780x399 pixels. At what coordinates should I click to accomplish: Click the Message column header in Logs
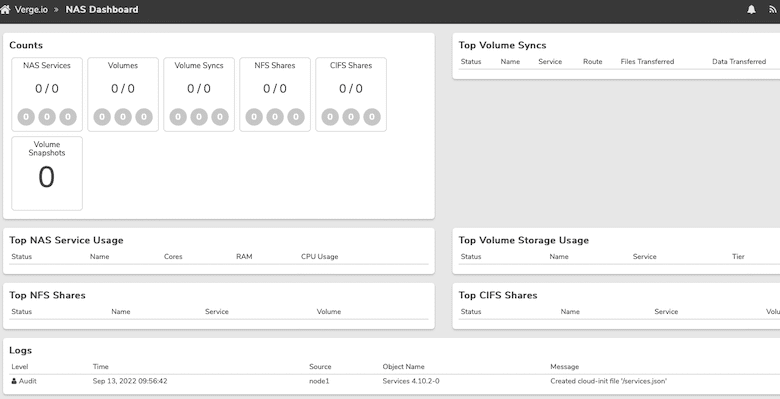click(x=565, y=367)
